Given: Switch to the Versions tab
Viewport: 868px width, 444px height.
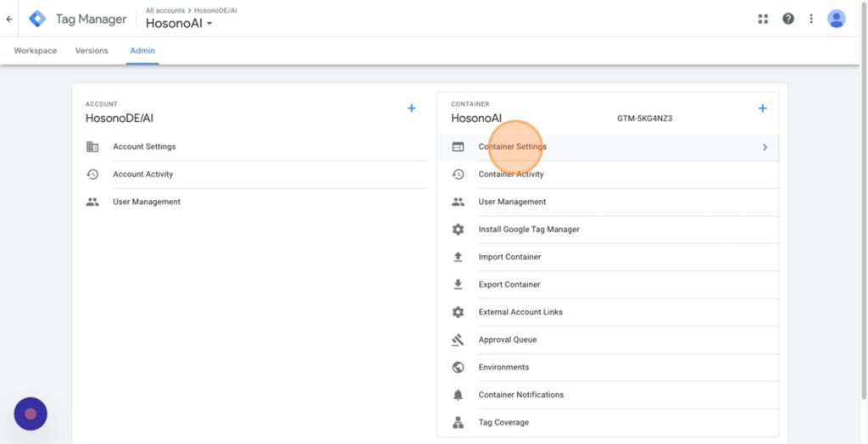Looking at the screenshot, I should (92, 51).
